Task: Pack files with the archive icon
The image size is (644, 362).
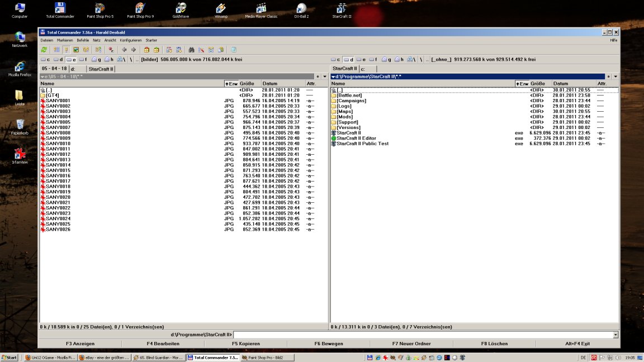Action: 146,50
